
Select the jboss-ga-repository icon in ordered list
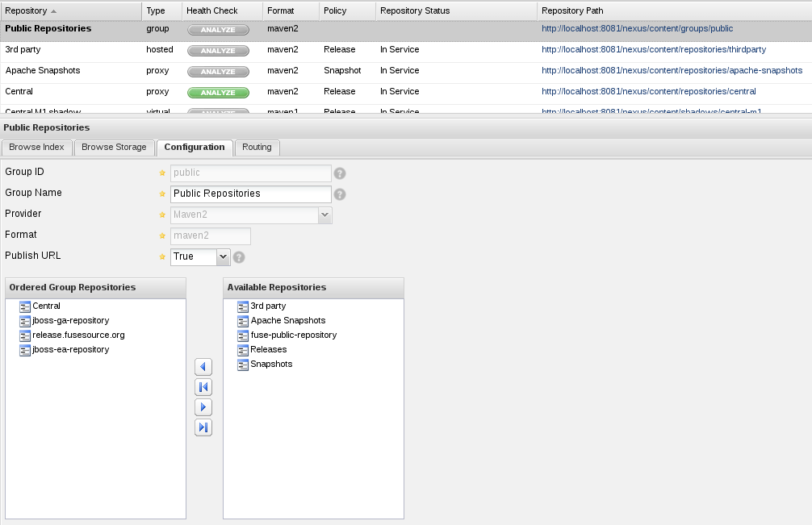point(25,321)
